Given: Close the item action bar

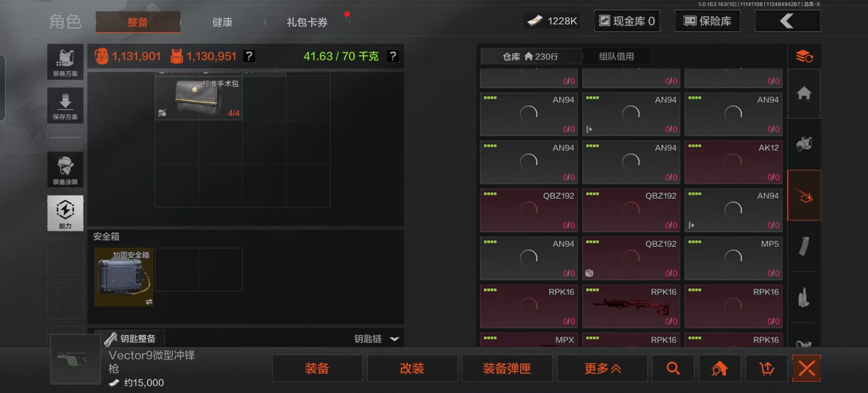Looking at the screenshot, I should 807,368.
